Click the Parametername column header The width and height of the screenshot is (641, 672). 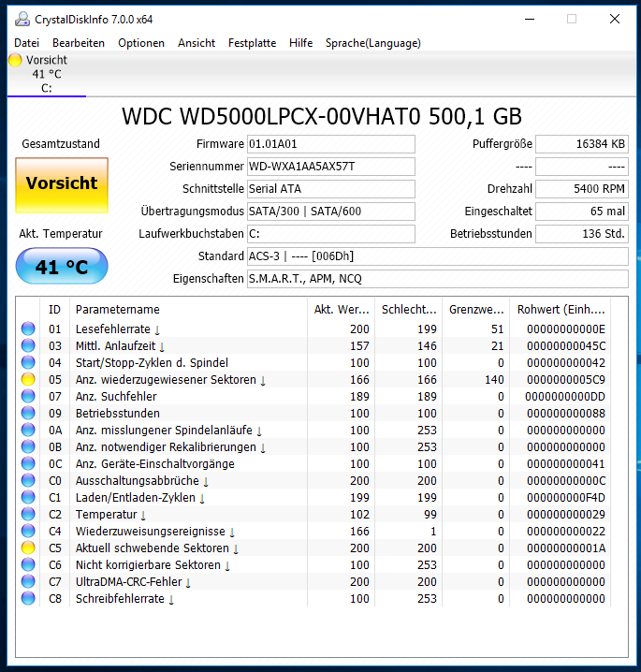click(188, 310)
